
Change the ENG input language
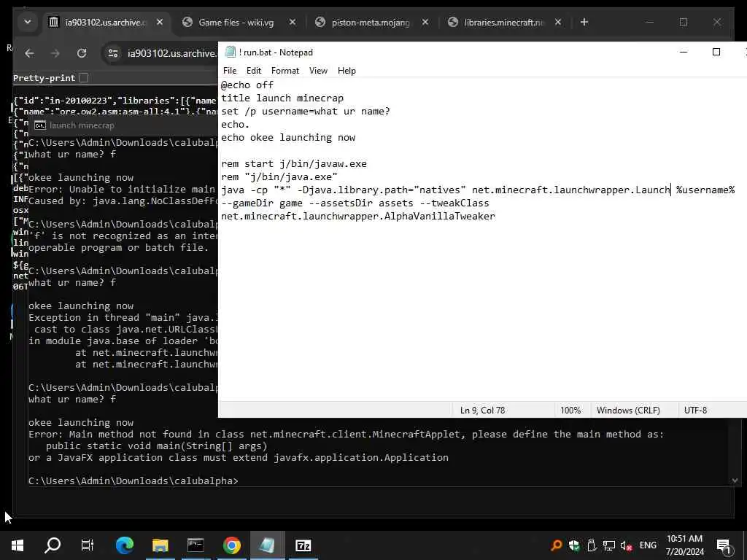pyautogui.click(x=648, y=545)
